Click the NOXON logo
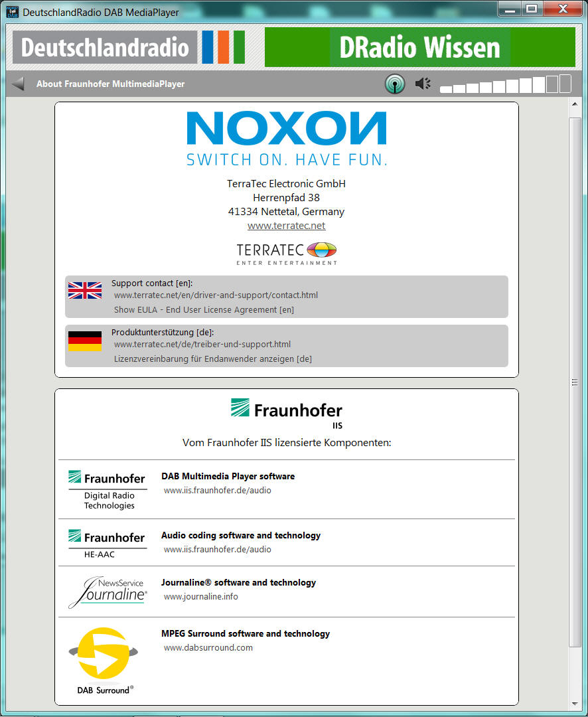This screenshot has height=717, width=588. coord(287,138)
